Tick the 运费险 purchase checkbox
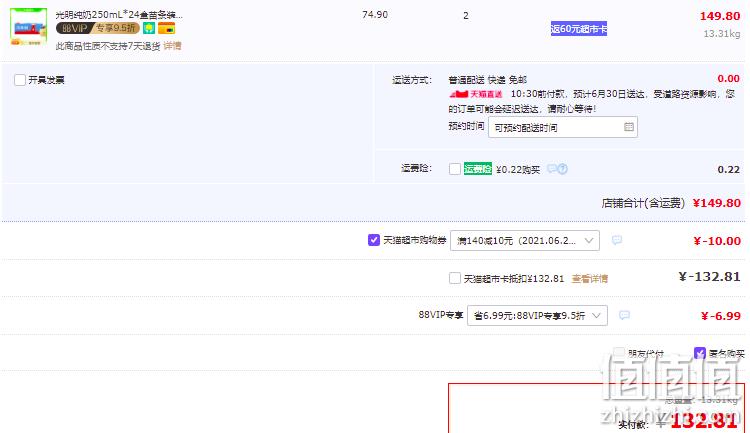The width and height of the screenshot is (750, 433). point(455,169)
